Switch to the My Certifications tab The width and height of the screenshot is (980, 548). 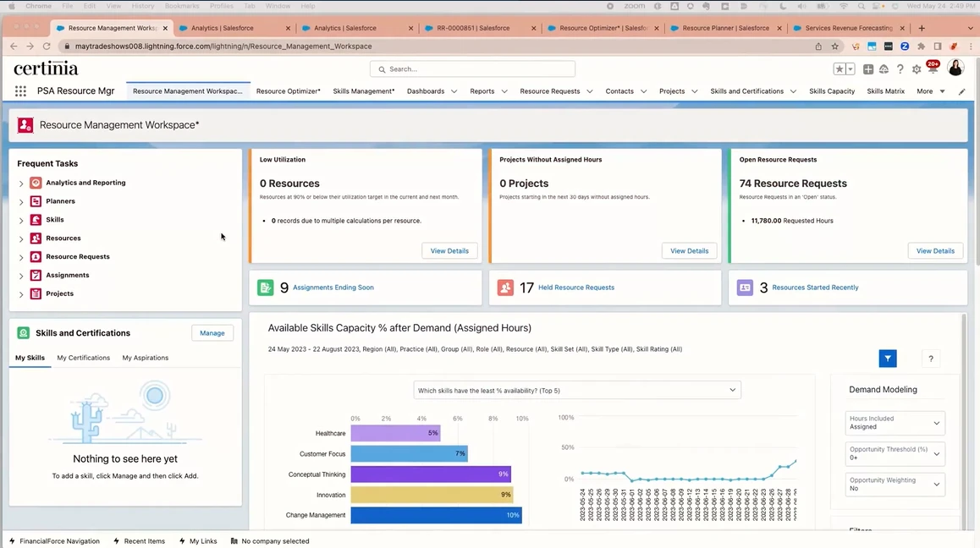tap(83, 358)
